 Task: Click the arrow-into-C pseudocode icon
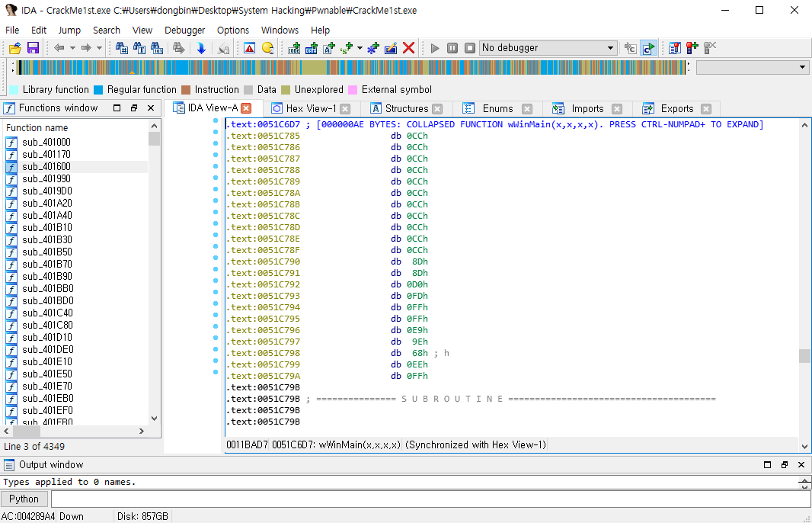pyautogui.click(x=630, y=48)
